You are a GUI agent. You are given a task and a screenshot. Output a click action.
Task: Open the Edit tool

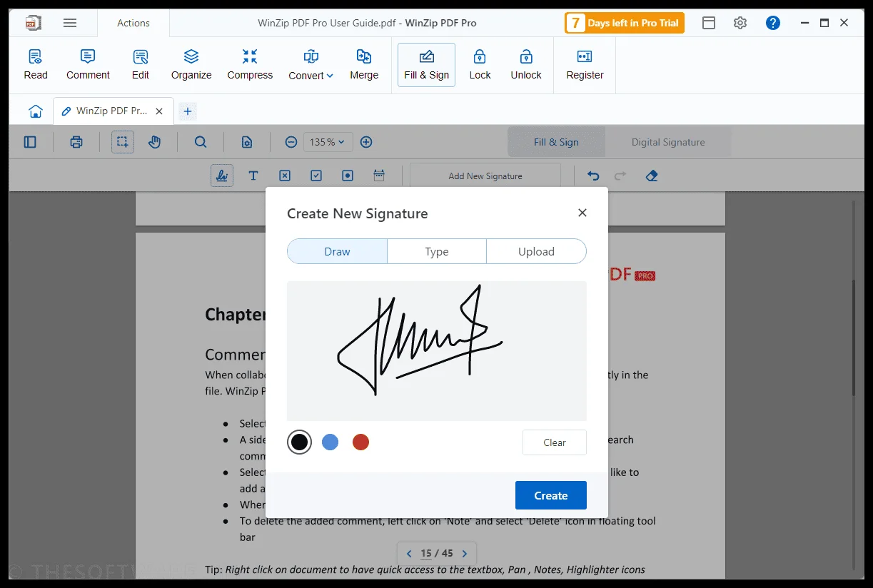(x=141, y=65)
